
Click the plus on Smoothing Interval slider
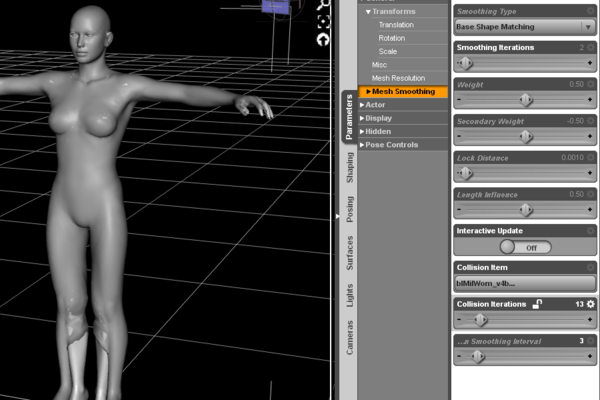click(590, 356)
